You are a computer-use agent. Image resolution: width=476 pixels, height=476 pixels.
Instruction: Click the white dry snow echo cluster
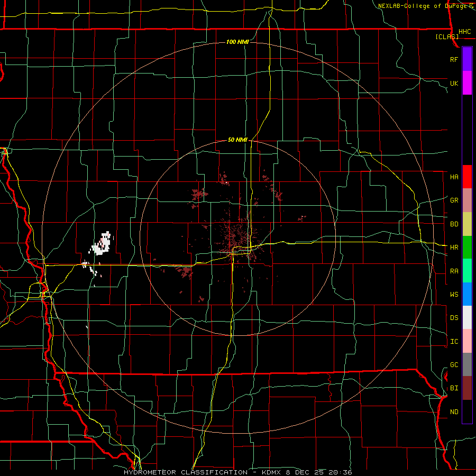pyautogui.click(x=103, y=243)
